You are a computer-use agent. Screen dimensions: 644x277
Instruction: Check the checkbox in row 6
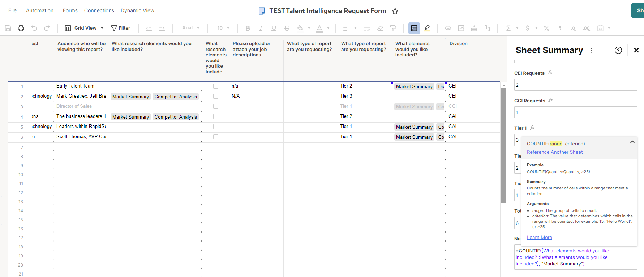click(x=216, y=137)
